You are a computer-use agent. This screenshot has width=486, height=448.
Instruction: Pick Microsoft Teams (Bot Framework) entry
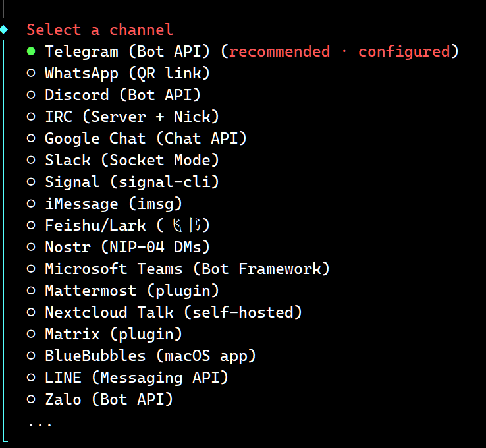point(187,269)
